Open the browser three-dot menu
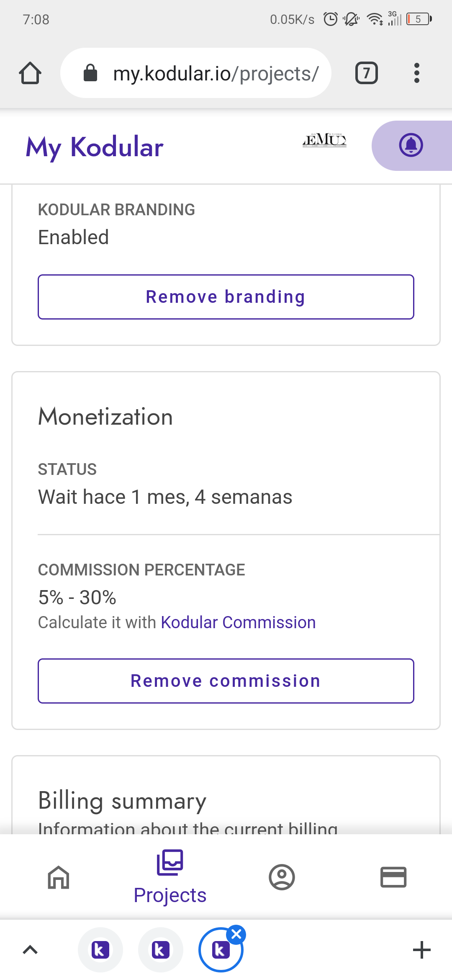 point(416,73)
